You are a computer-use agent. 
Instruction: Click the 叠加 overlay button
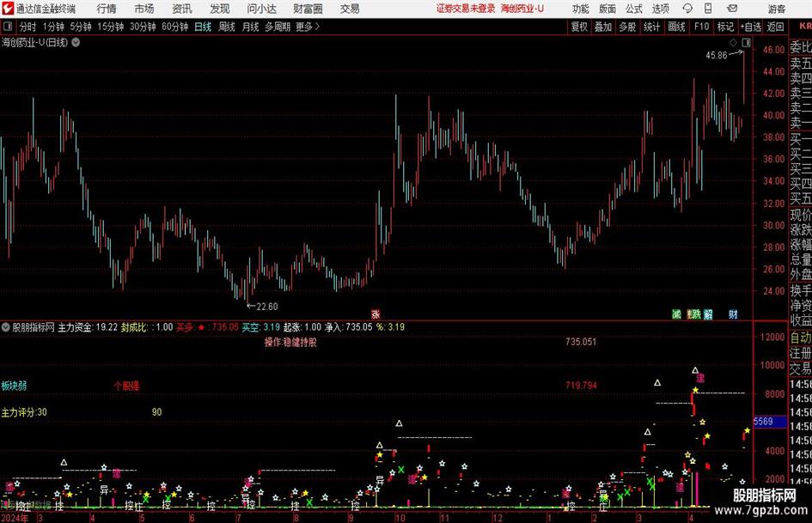603,27
